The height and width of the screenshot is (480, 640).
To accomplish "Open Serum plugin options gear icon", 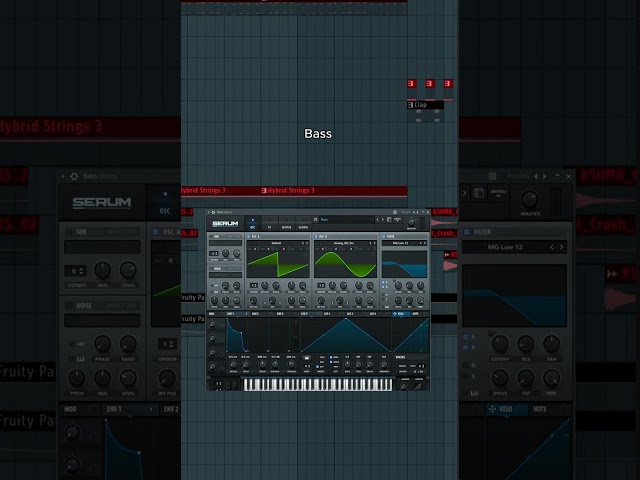I will pyautogui.click(x=213, y=212).
